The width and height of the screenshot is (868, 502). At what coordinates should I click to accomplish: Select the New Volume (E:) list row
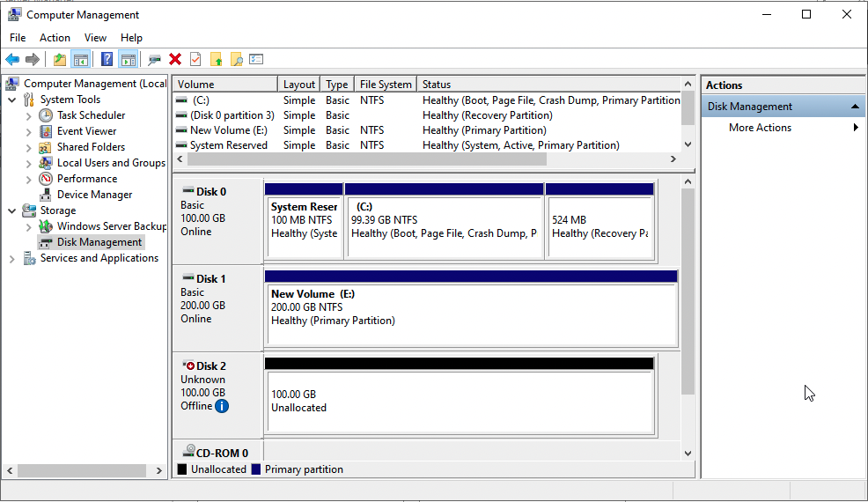click(x=427, y=130)
